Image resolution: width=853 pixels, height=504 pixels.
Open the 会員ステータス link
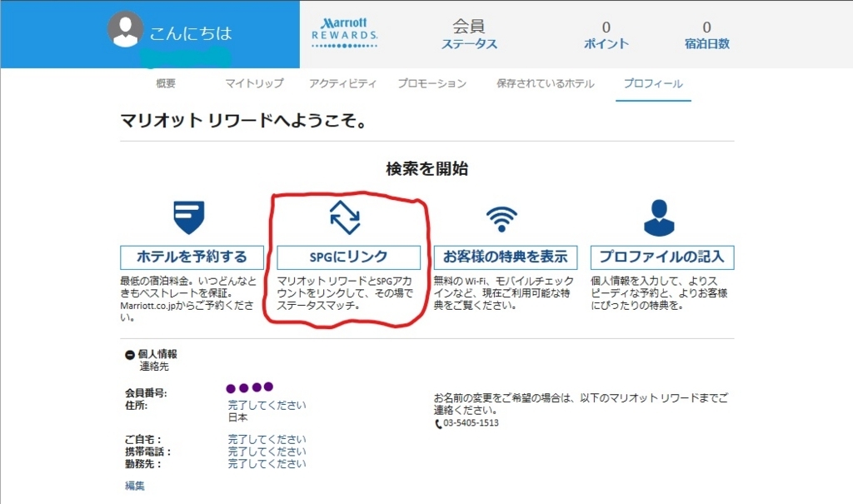coord(469,34)
